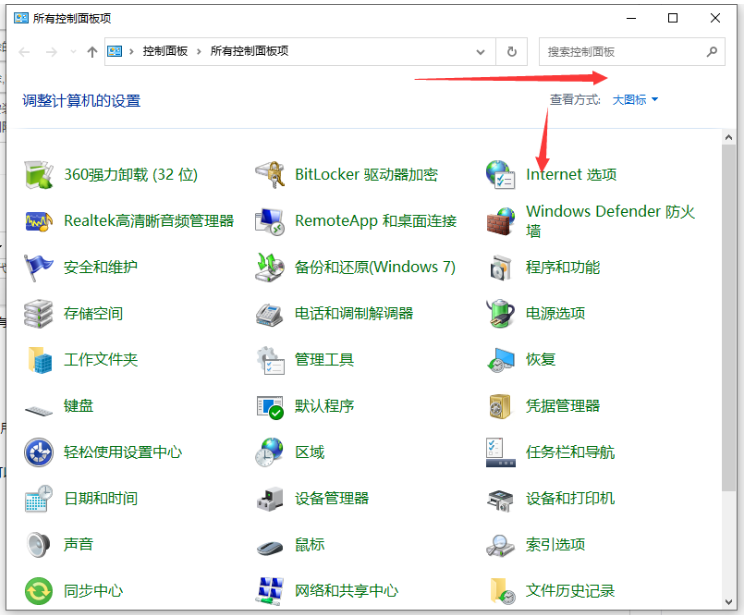This screenshot has width=744, height=615.
Task: Click the 文件历史记录 icon
Action: 502,591
